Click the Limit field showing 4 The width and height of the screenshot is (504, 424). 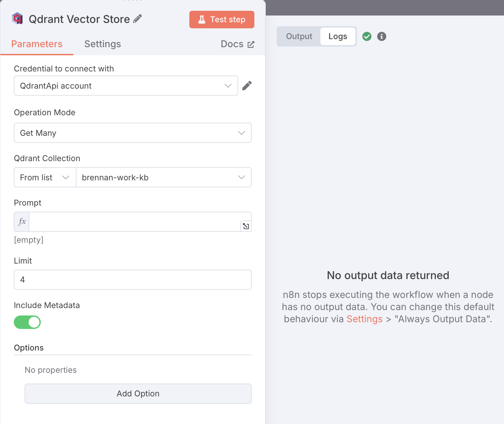pos(133,279)
